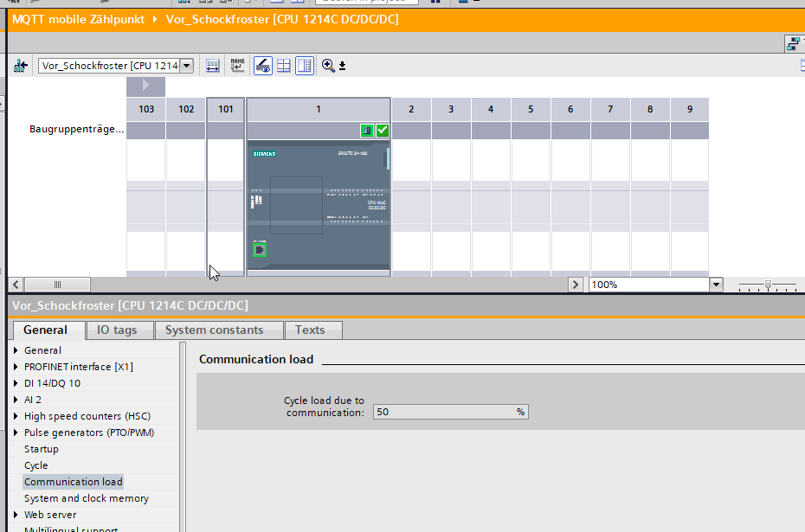Click the PROFINET port on the CPU
Image resolution: width=805 pixels, height=532 pixels.
click(260, 250)
